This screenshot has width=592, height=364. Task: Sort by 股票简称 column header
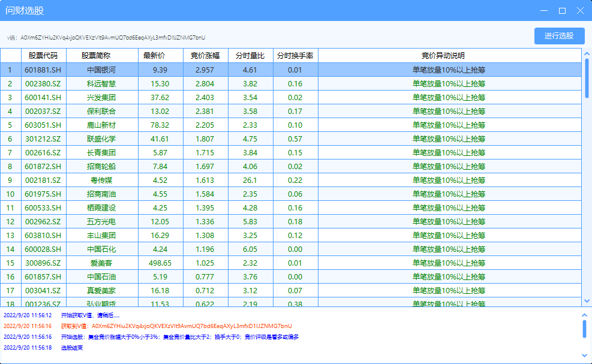click(102, 56)
